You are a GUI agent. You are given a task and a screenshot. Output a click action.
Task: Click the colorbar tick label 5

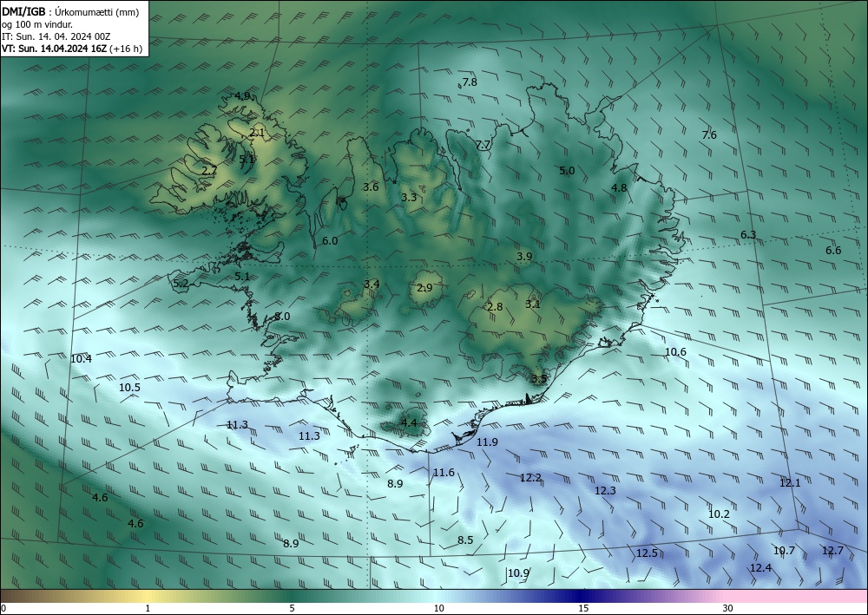292,609
